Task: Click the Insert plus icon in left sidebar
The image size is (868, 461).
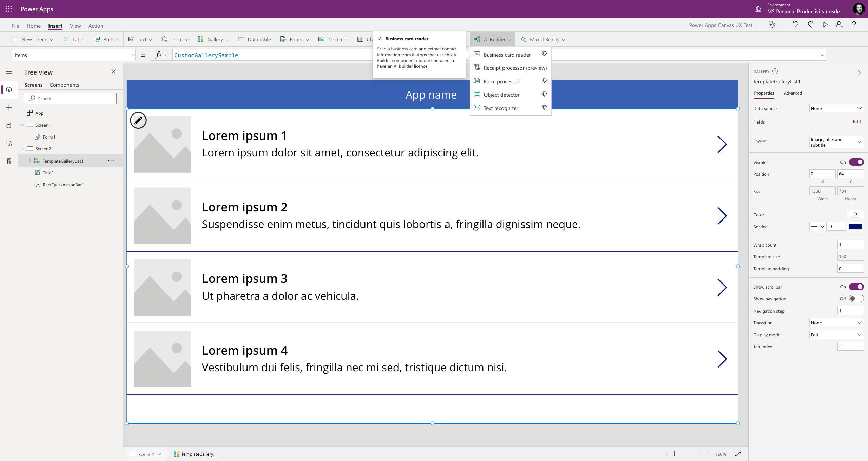Action: click(9, 107)
